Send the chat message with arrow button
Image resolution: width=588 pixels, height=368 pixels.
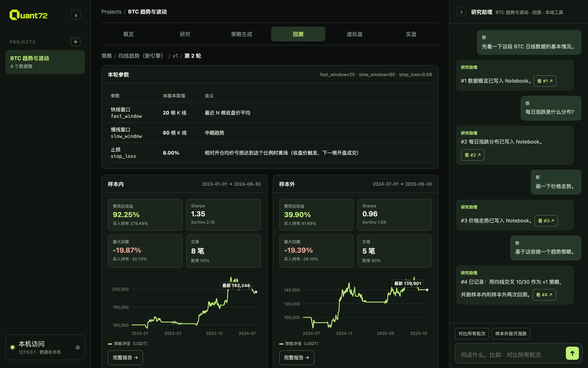coord(572,353)
